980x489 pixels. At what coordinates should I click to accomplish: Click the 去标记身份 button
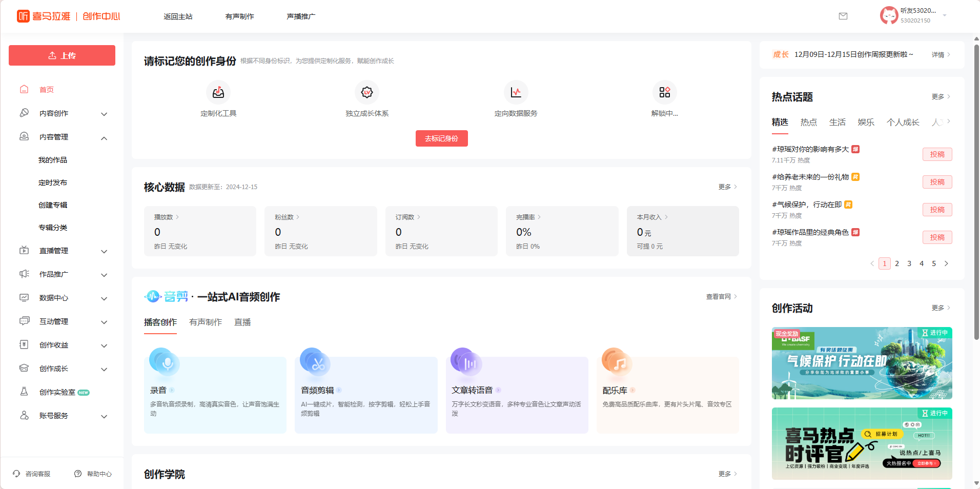[x=441, y=138]
